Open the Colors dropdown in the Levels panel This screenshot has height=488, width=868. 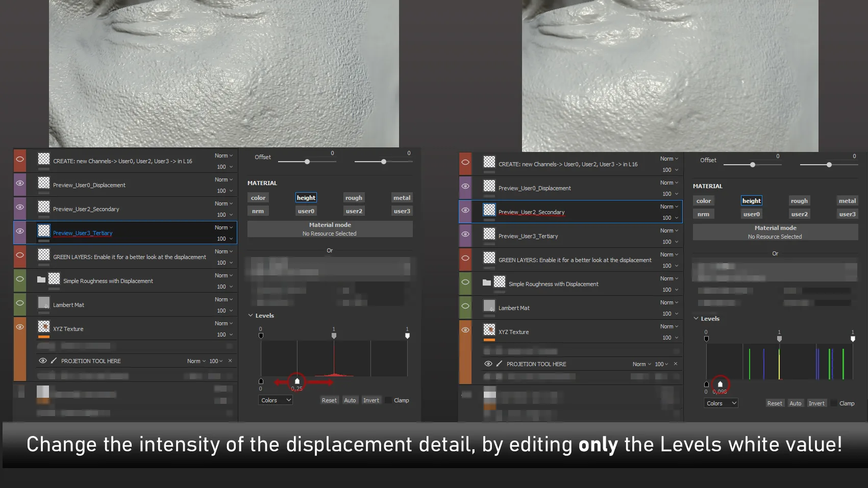[x=275, y=400]
